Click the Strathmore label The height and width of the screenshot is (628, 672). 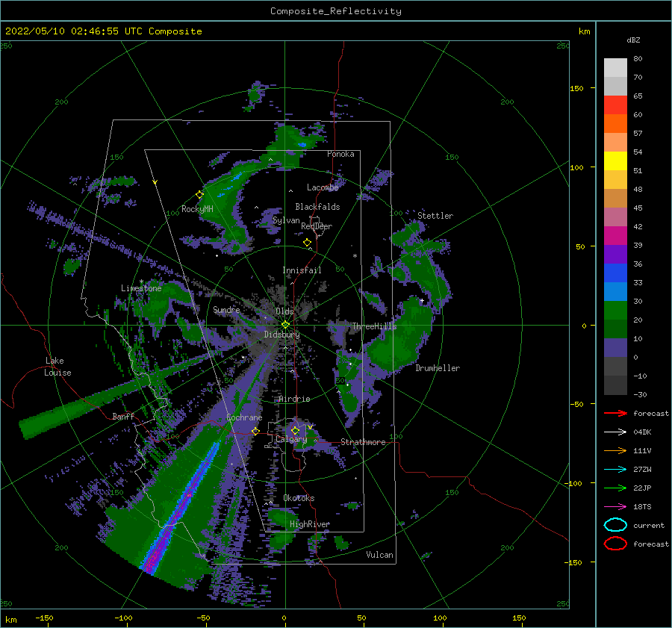(x=363, y=442)
